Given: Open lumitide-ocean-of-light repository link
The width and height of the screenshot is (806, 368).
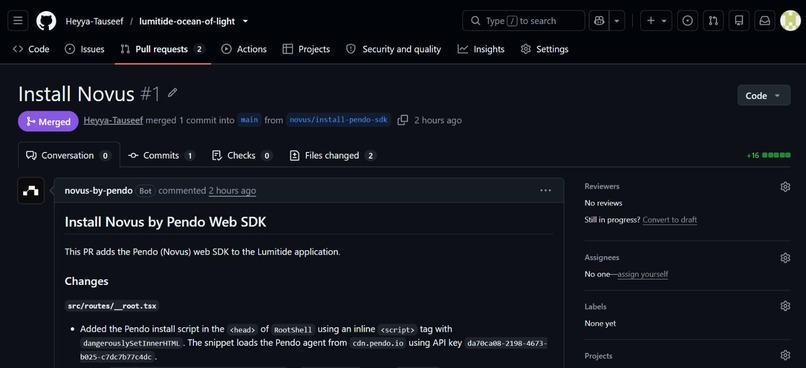Looking at the screenshot, I should click(x=187, y=22).
